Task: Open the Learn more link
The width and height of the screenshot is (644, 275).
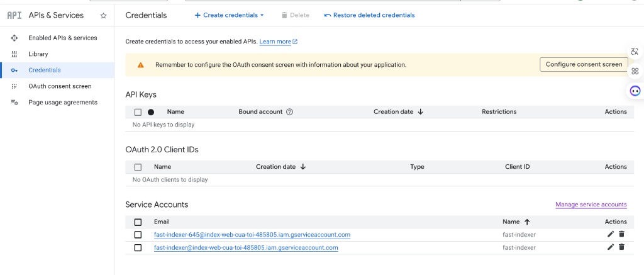Action: (x=275, y=42)
